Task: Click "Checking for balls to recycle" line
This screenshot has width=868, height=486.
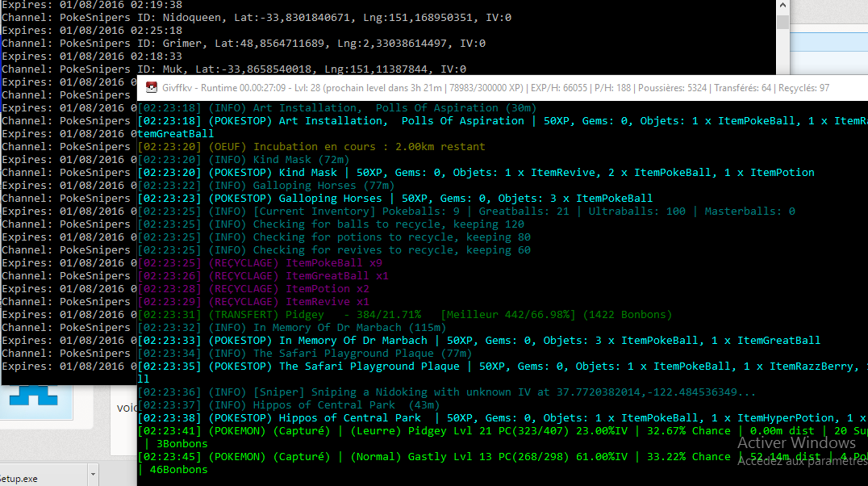Action: 331,224
